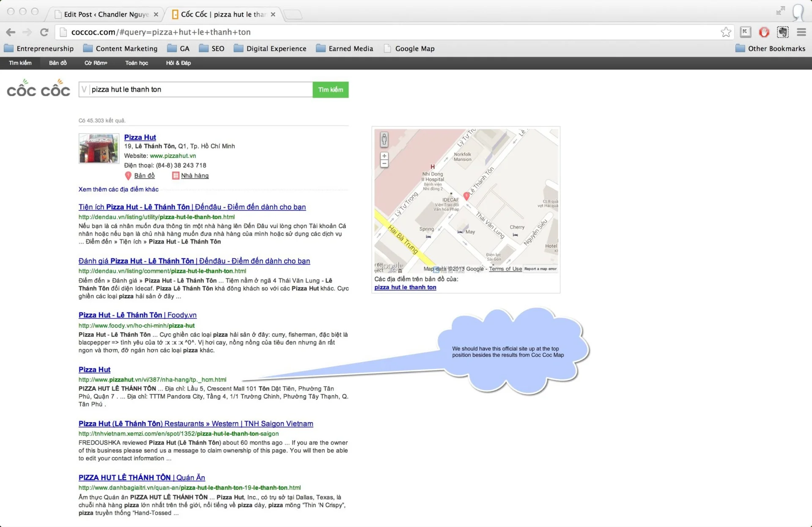
Task: Bookmark page with star icon
Action: [x=726, y=32]
